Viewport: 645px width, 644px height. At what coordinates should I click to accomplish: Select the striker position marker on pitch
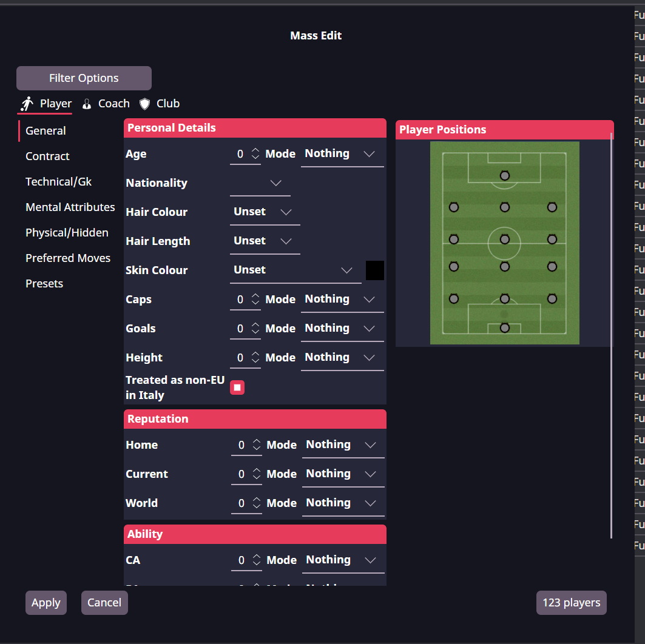504,176
